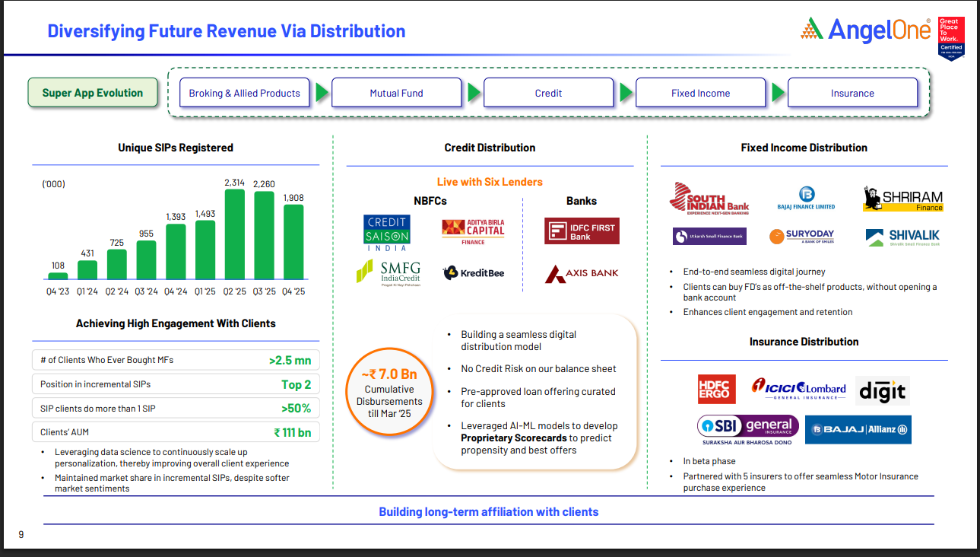Click the '# of Clients Who Ever Bought MFs' row
The width and height of the screenshot is (980, 557).
coord(176,360)
